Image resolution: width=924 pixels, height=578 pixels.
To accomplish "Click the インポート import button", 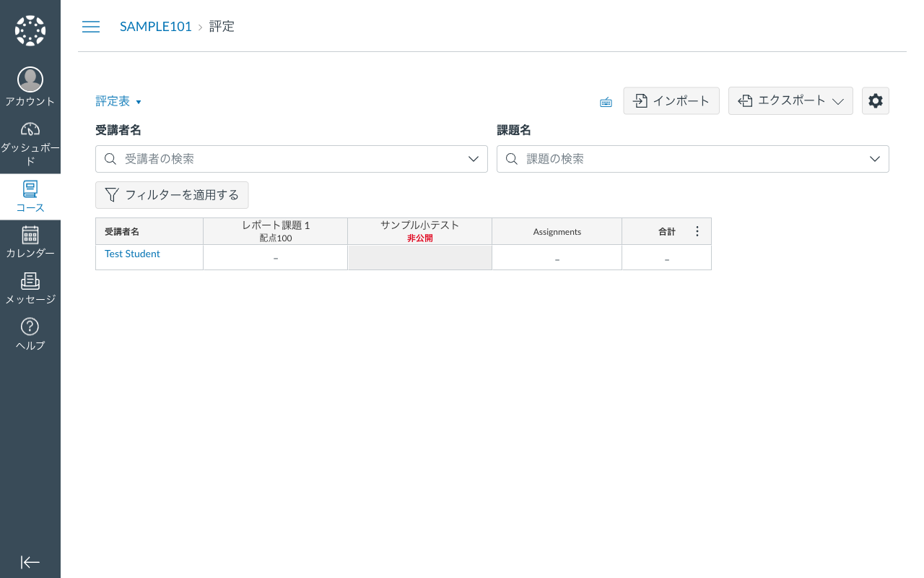I will 671,100.
